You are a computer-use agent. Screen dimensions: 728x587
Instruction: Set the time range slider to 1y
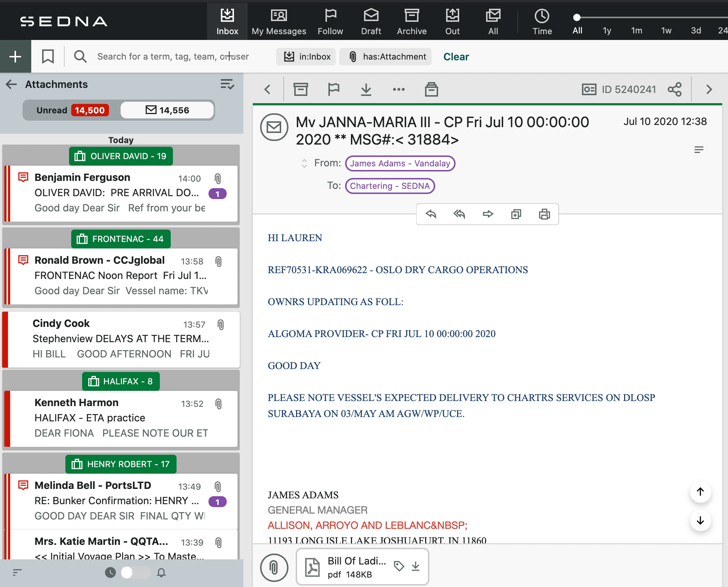[607, 31]
